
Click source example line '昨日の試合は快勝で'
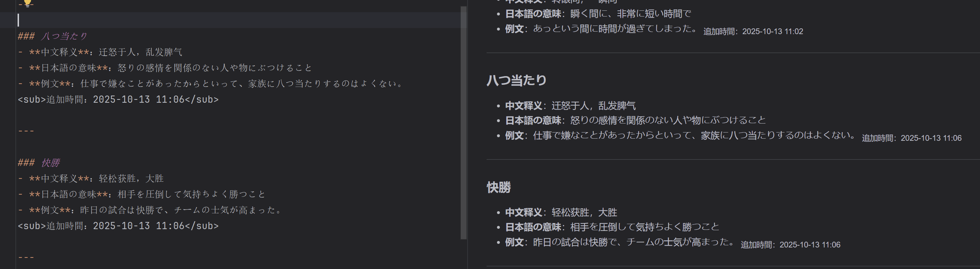pos(151,210)
